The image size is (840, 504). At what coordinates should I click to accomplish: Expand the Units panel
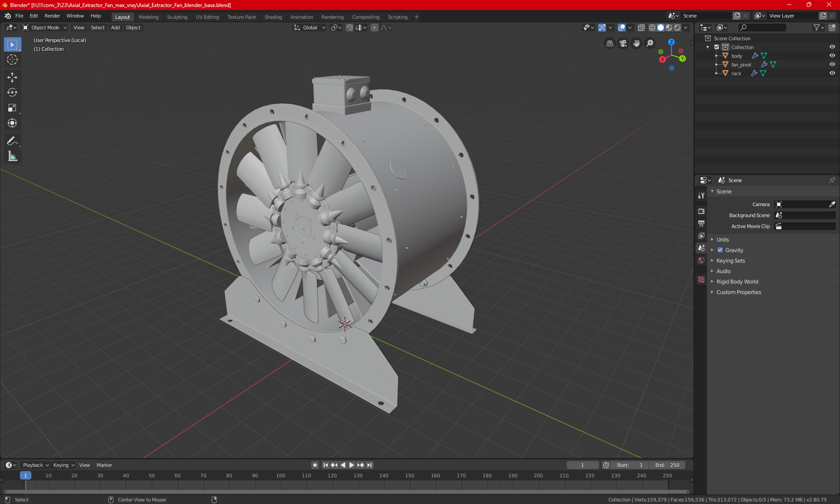[722, 239]
